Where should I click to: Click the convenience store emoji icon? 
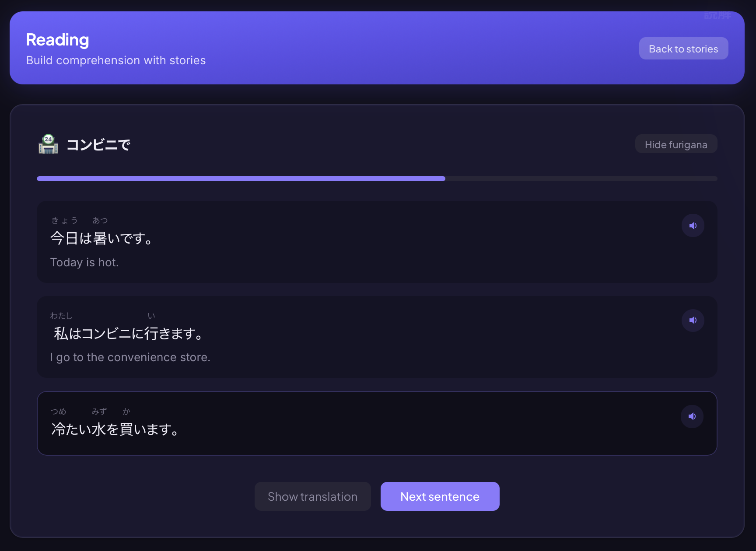pos(48,144)
